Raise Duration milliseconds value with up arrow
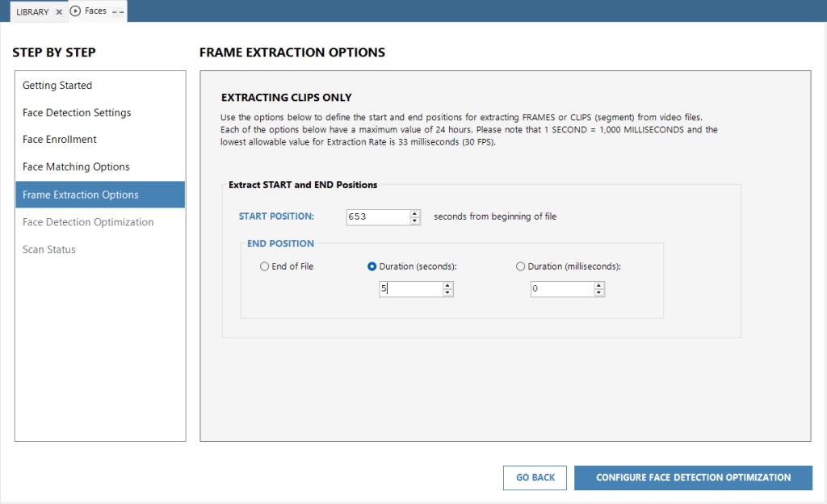This screenshot has width=827, height=504. (x=598, y=285)
